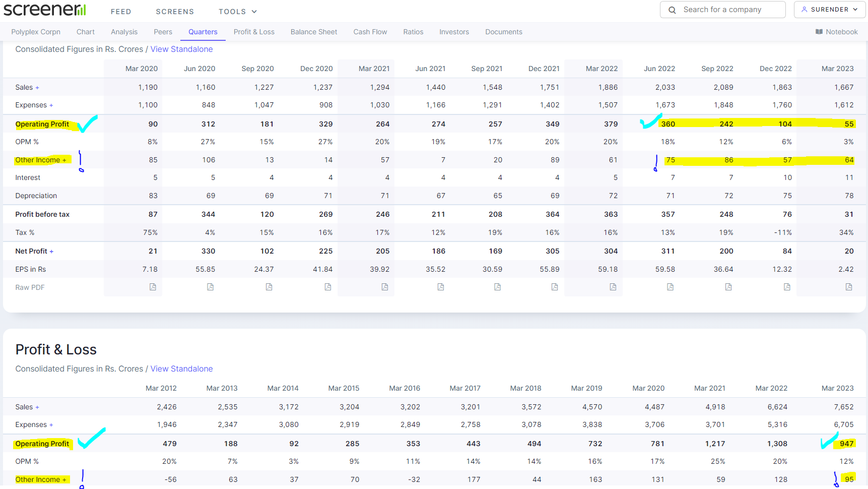
Task: Open the Raw PDF for Mar 2023
Action: 849,287
